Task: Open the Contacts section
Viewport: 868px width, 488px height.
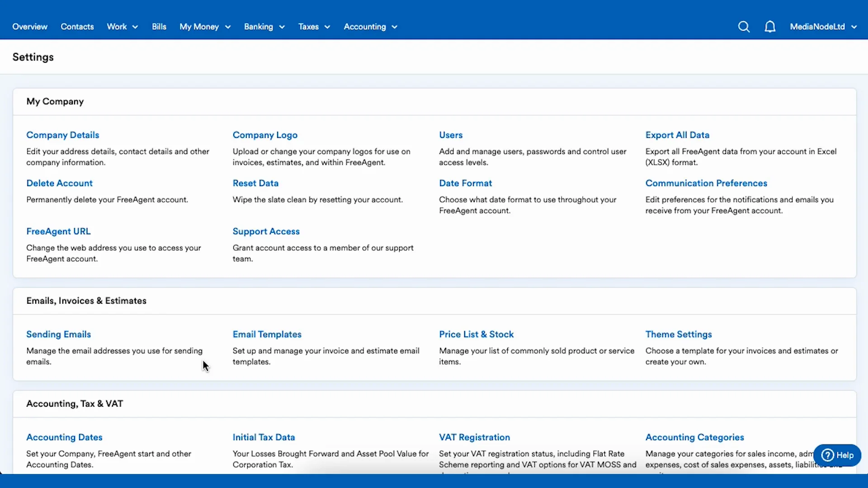Action: pos(77,27)
